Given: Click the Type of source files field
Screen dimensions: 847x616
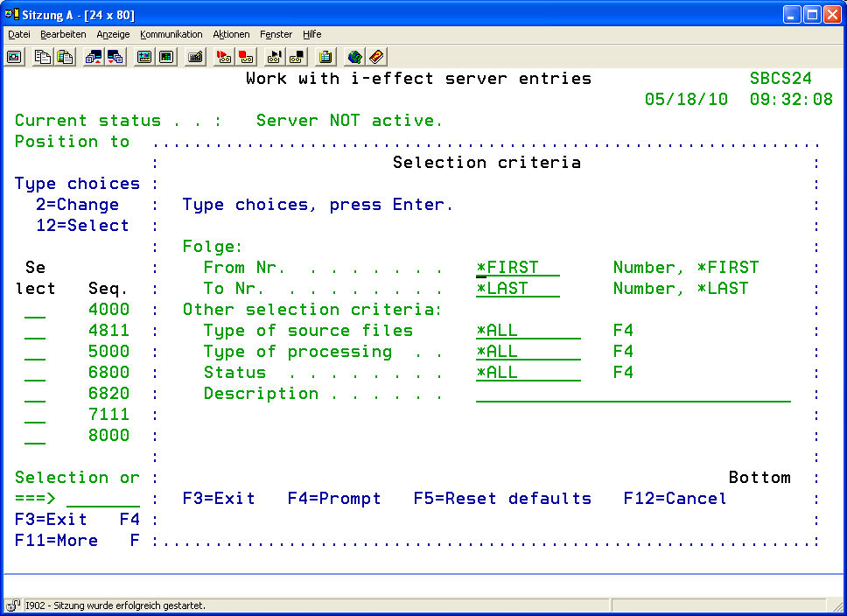Looking at the screenshot, I should click(x=528, y=331).
